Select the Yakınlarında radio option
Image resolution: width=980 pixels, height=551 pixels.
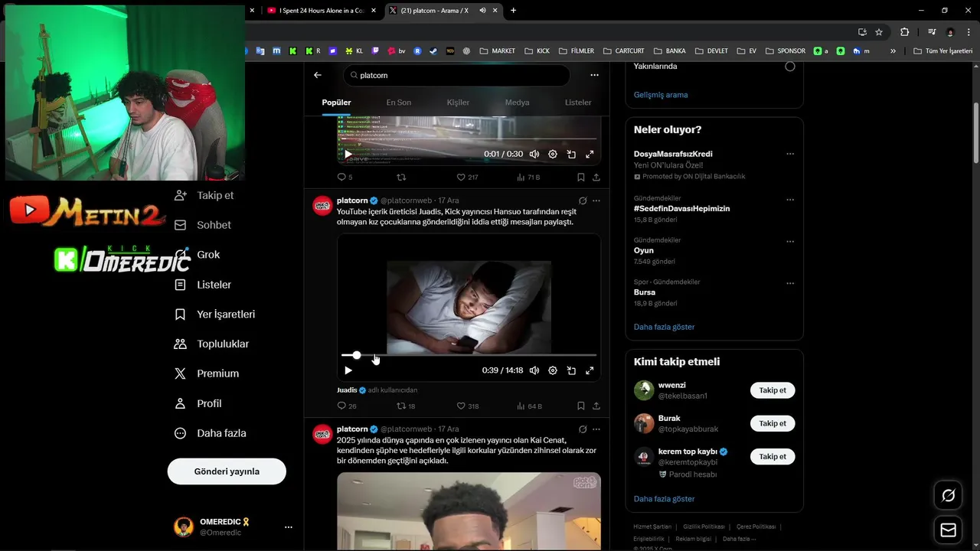(790, 67)
